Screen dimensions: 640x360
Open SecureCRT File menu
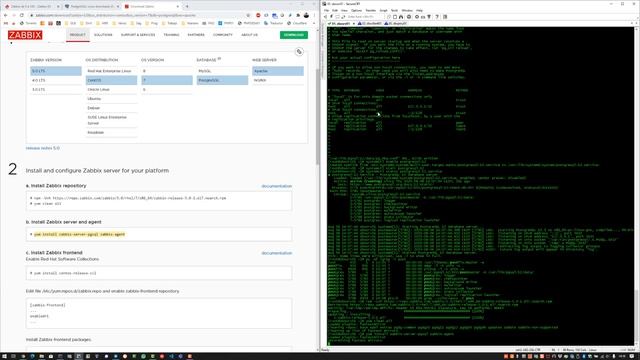coord(327,10)
